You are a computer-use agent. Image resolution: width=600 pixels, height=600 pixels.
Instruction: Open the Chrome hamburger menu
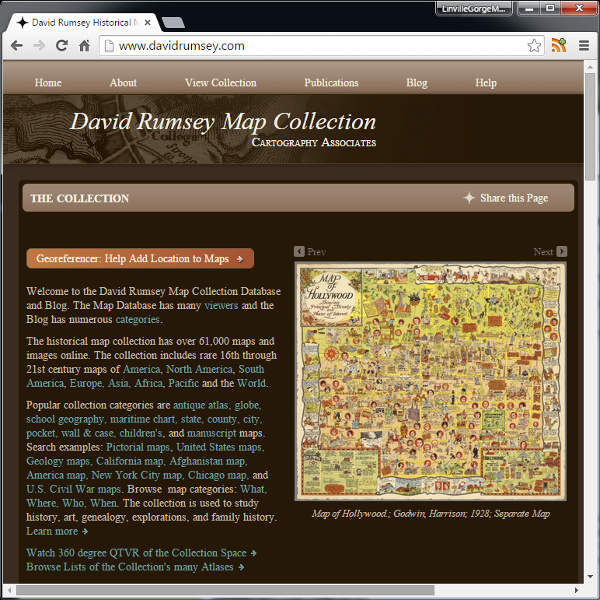[x=584, y=46]
